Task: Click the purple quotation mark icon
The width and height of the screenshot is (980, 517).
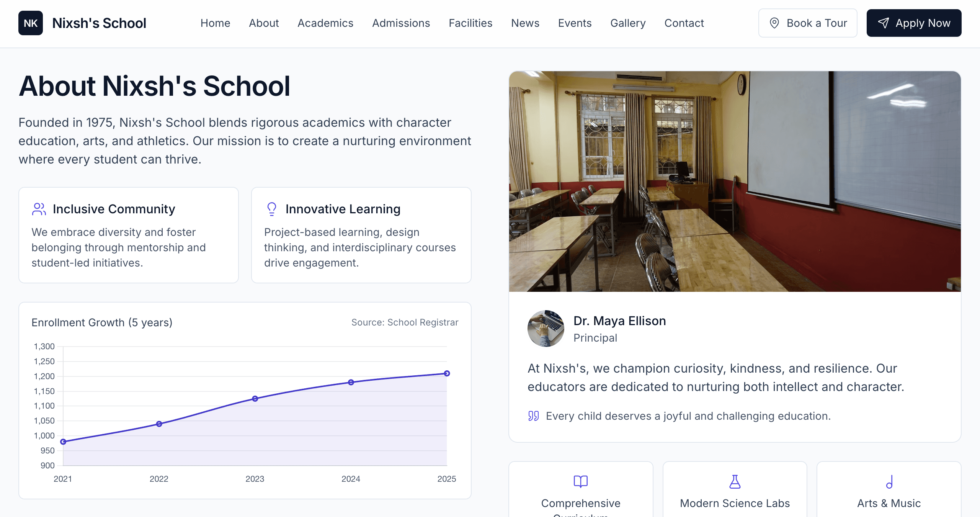Action: click(533, 416)
